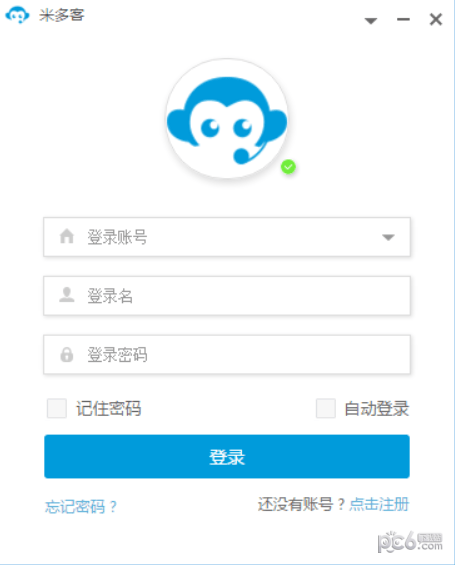Click the lock icon in 登录密码 field
Screen dimensions: 455x565
(x=67, y=355)
